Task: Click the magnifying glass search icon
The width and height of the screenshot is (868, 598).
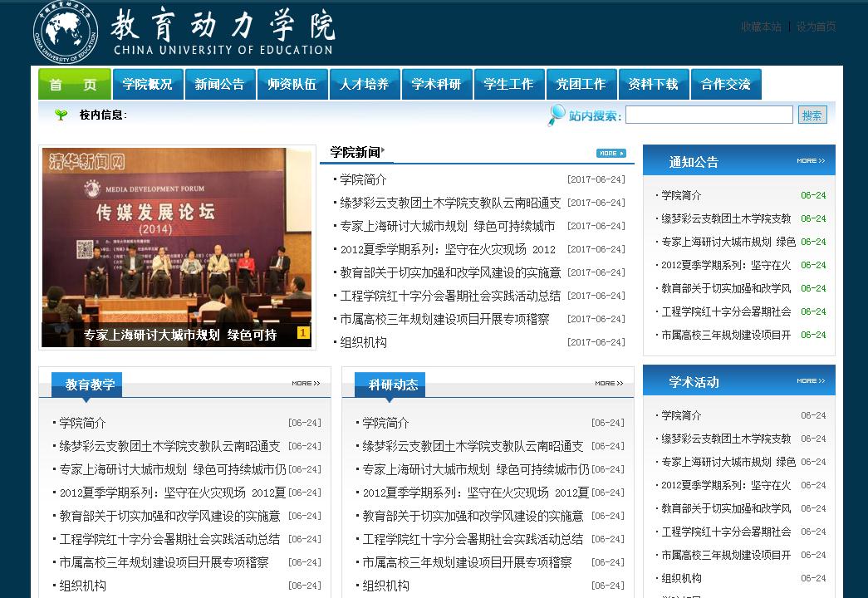Action: (x=556, y=115)
